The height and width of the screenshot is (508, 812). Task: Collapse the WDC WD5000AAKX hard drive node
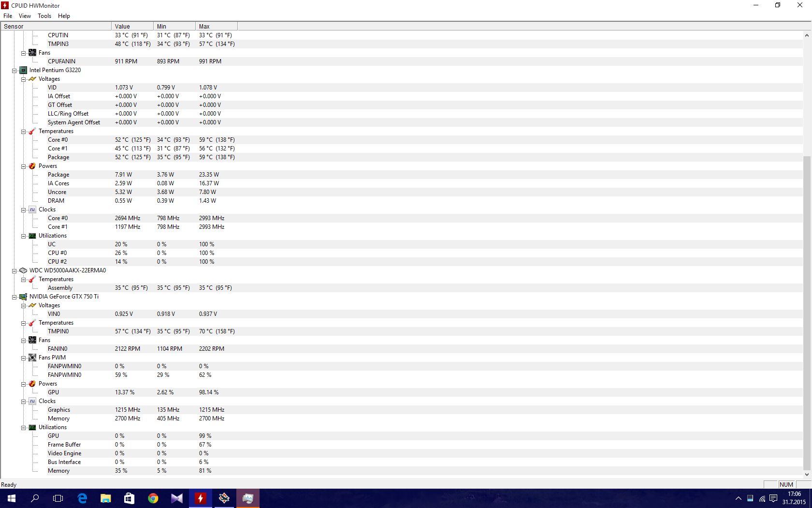14,270
